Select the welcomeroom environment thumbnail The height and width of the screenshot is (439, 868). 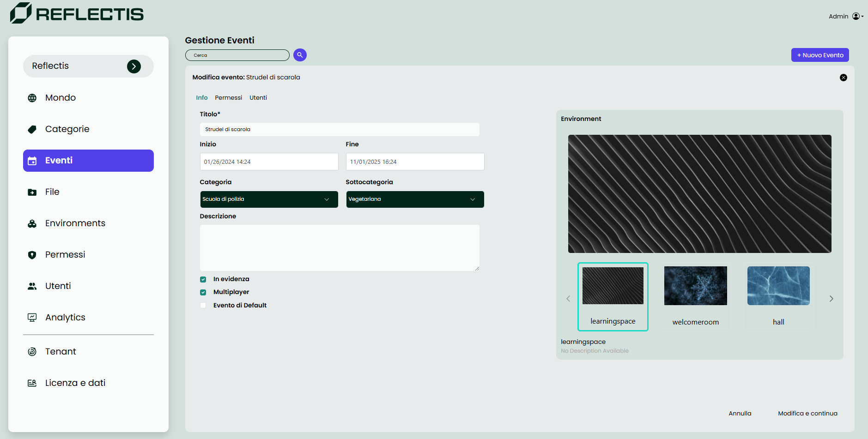pyautogui.click(x=695, y=295)
